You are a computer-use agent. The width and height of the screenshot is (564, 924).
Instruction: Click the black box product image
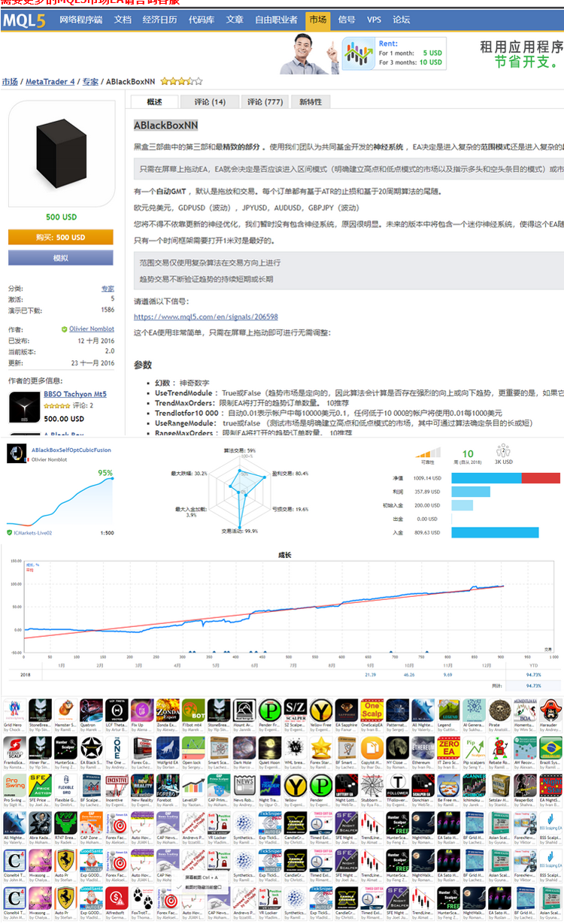tap(61, 155)
